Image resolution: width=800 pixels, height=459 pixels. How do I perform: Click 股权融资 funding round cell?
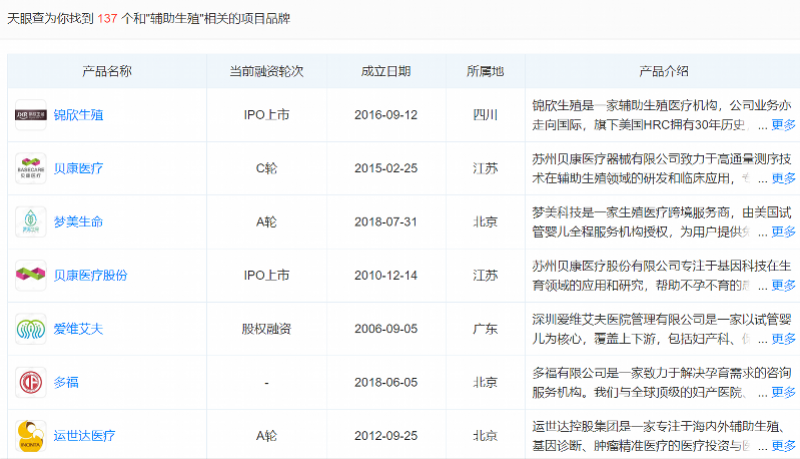pyautogui.click(x=266, y=329)
